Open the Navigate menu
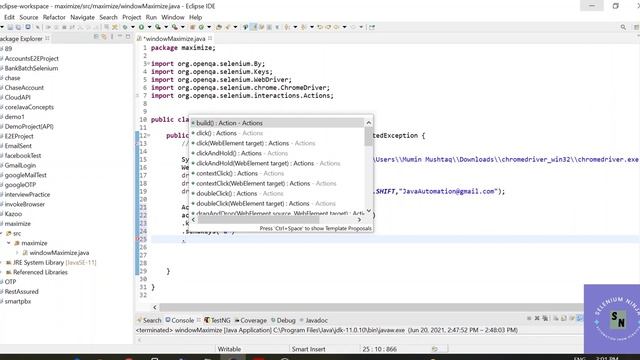 click(x=82, y=17)
